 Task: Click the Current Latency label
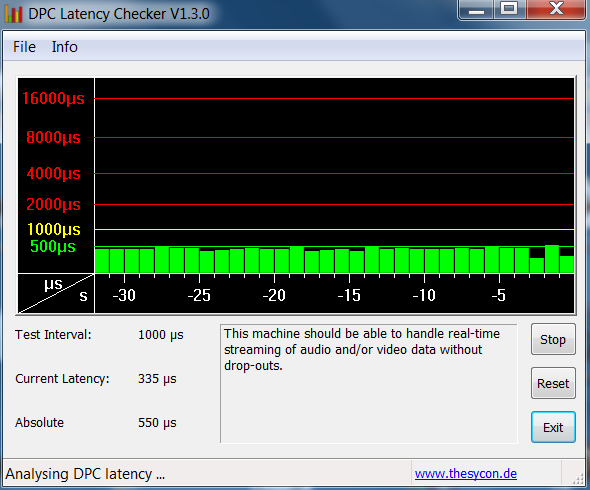[62, 379]
